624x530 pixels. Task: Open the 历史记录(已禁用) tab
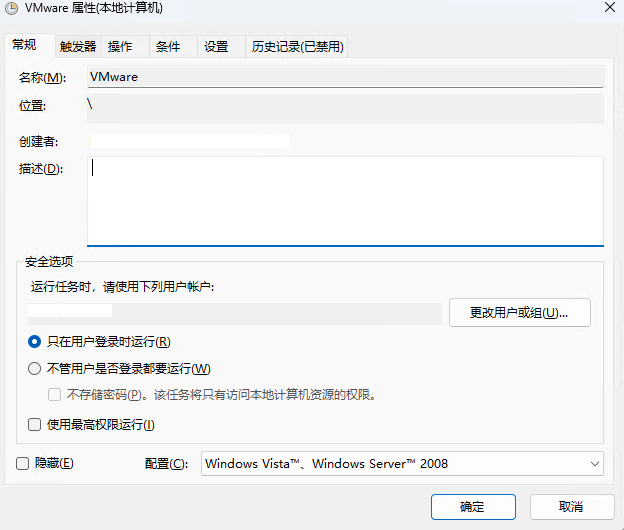(x=297, y=47)
